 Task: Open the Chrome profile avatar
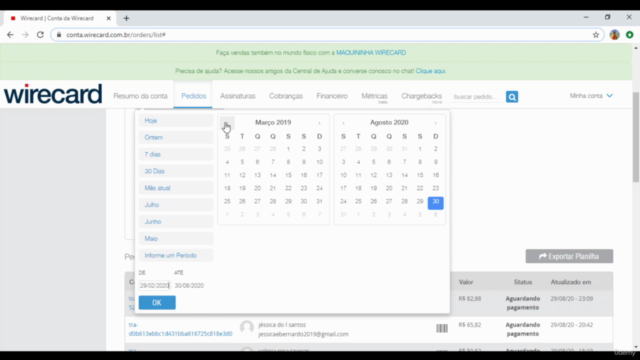pyautogui.click(x=615, y=35)
